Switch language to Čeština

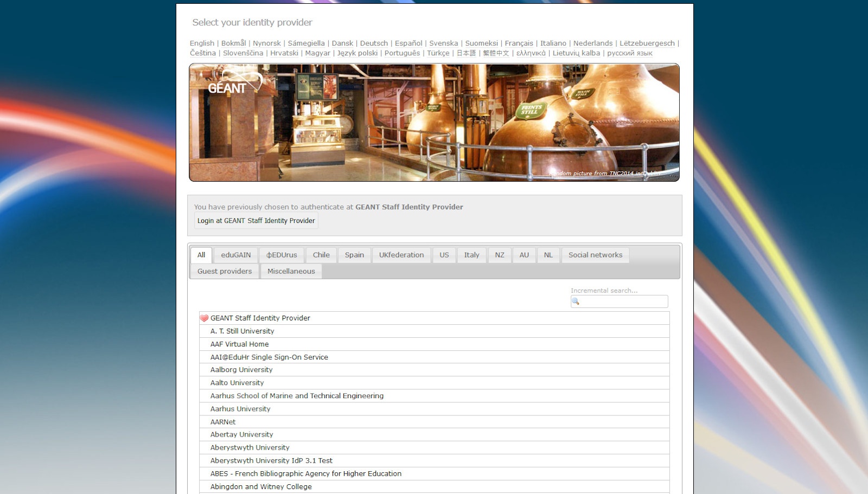203,53
